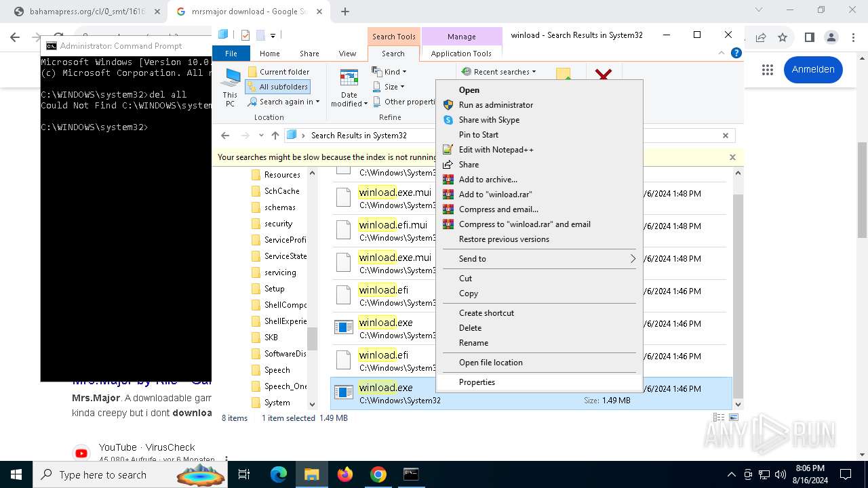
Task: Switch to details view layout icon
Action: pyautogui.click(x=719, y=418)
